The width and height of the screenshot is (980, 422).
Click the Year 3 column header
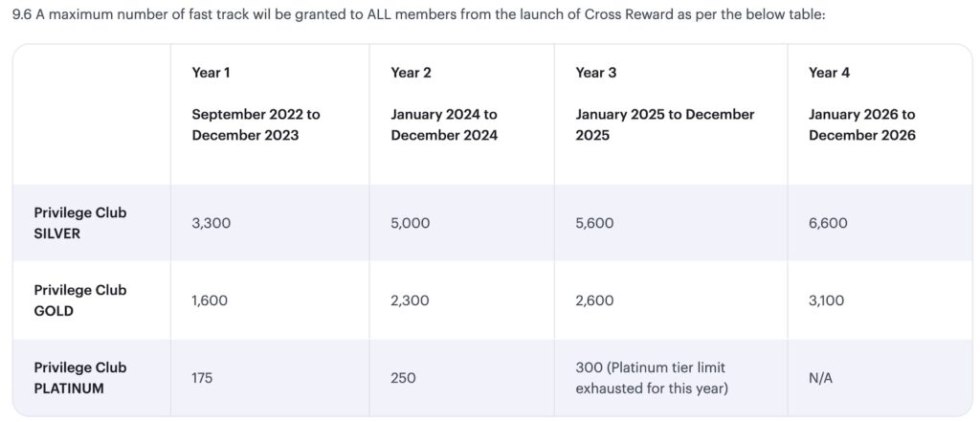pos(594,73)
